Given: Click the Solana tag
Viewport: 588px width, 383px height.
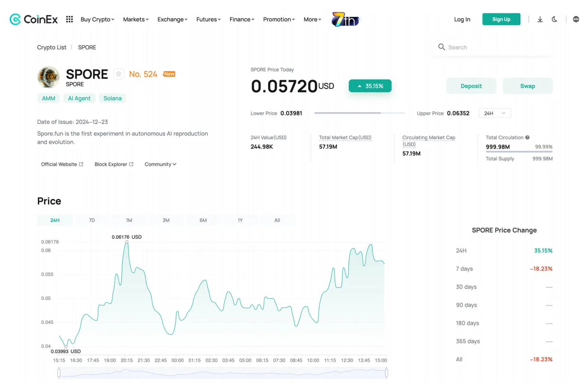Looking at the screenshot, I should [x=112, y=99].
